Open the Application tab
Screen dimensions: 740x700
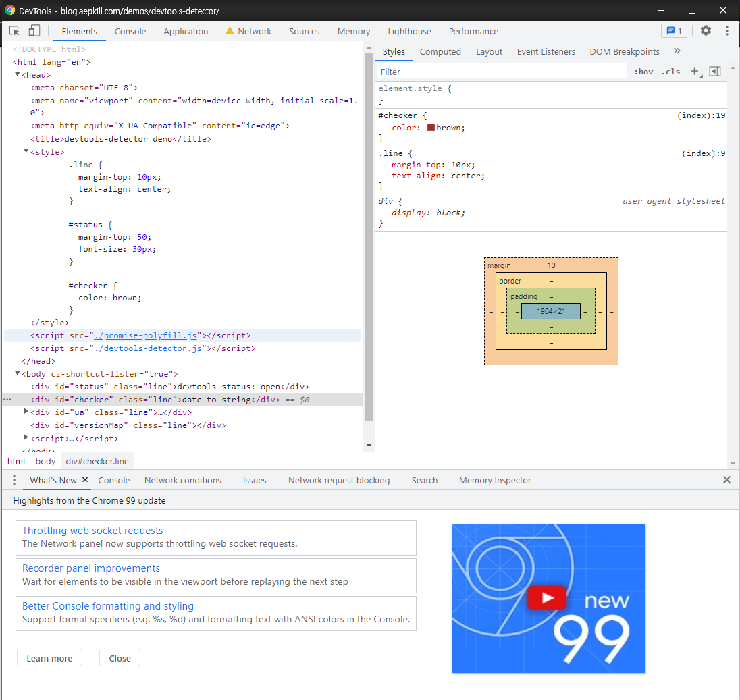click(x=186, y=31)
